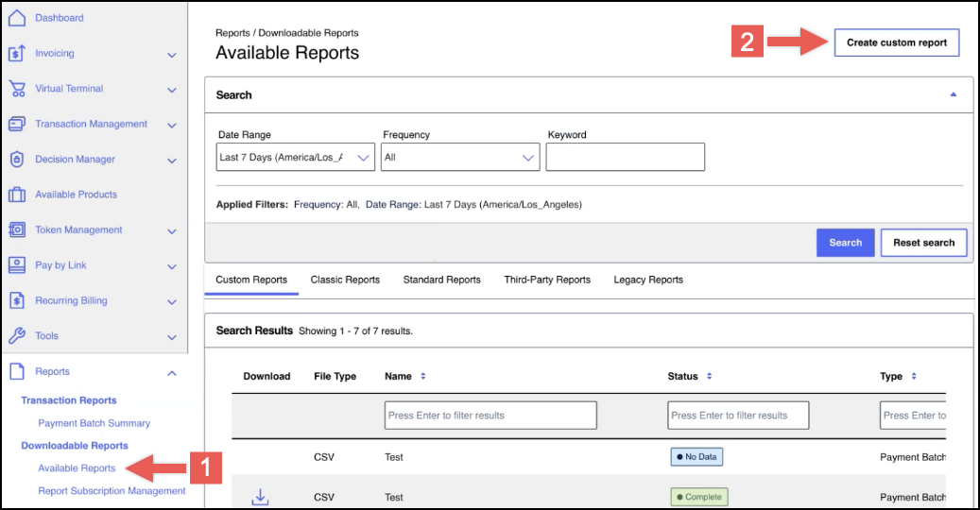This screenshot has height=510, width=980.
Task: Sort results by the Status column
Action: [709, 377]
